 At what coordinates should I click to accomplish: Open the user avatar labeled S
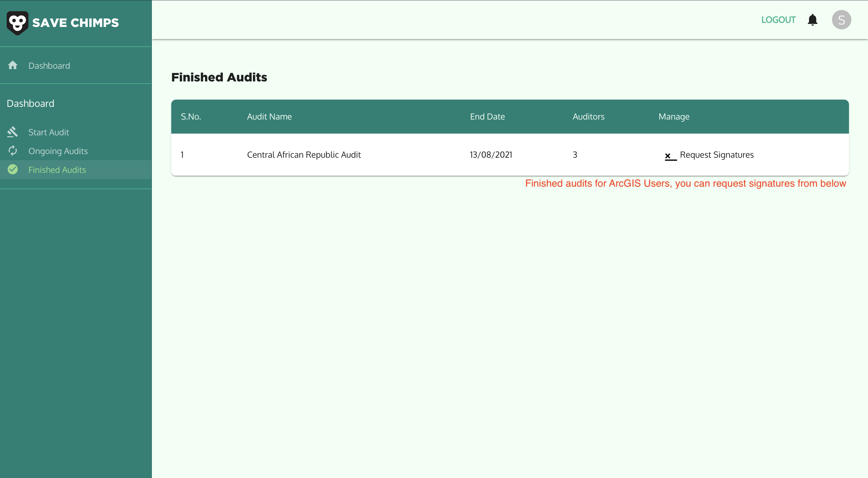pos(841,20)
